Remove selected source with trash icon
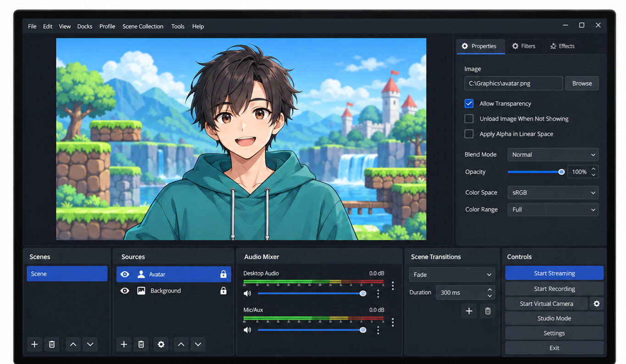Viewport: 626px width, 364px height. (141, 344)
